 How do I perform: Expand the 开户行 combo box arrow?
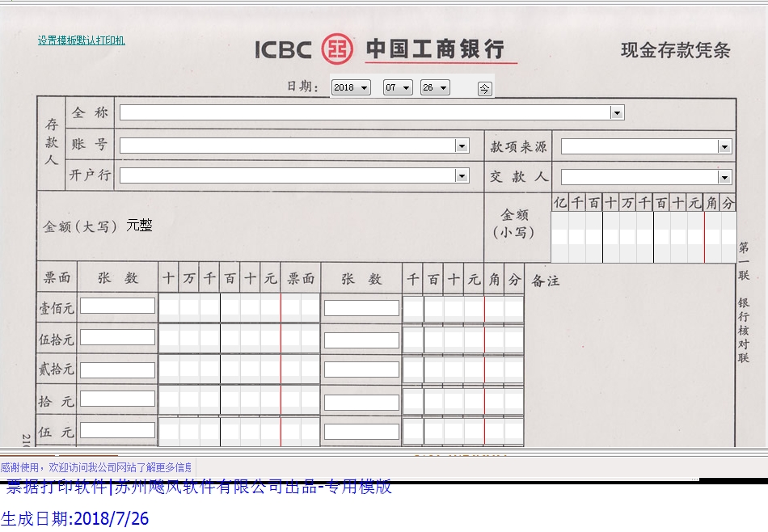coord(462,176)
